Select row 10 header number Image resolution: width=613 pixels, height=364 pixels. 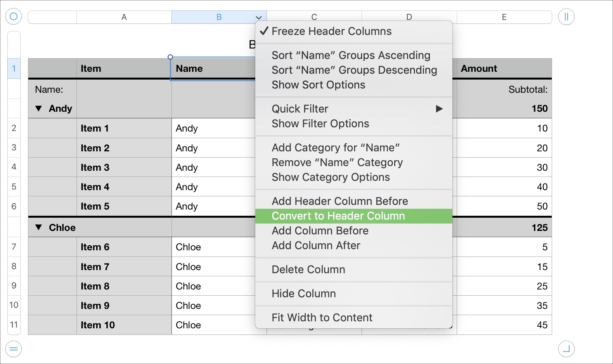coord(14,305)
